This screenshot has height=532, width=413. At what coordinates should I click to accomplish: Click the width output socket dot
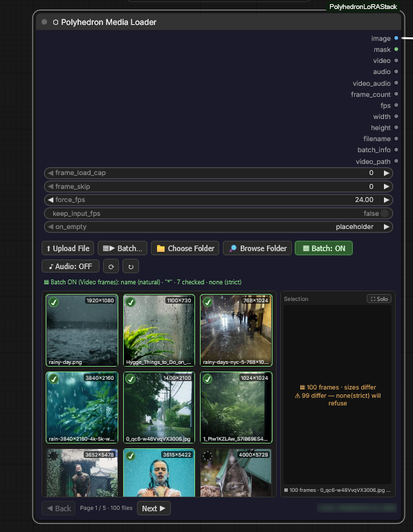[396, 116]
